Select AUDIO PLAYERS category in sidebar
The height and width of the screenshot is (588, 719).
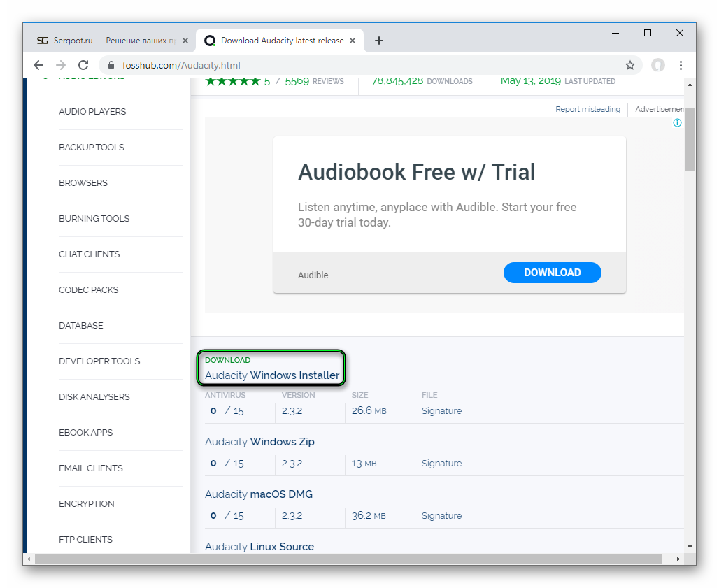(x=92, y=112)
